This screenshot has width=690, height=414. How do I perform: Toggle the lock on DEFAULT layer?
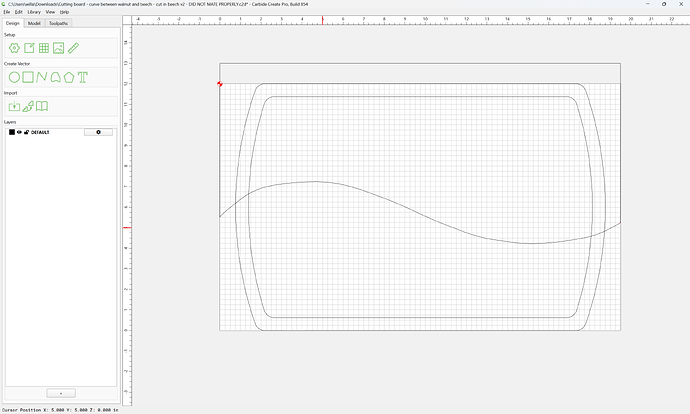tap(26, 132)
